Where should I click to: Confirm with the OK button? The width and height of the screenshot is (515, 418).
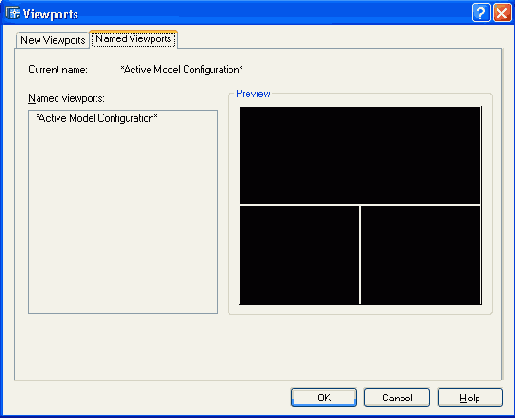(x=324, y=397)
